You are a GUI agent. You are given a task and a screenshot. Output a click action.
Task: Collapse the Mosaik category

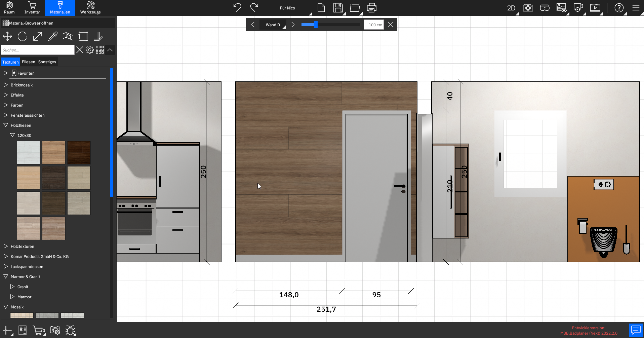pyautogui.click(x=6, y=307)
